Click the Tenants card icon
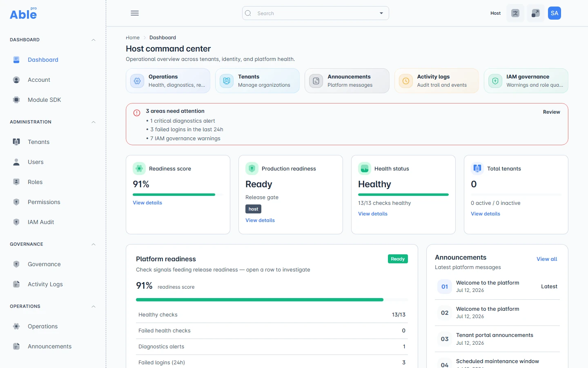 pyautogui.click(x=227, y=81)
